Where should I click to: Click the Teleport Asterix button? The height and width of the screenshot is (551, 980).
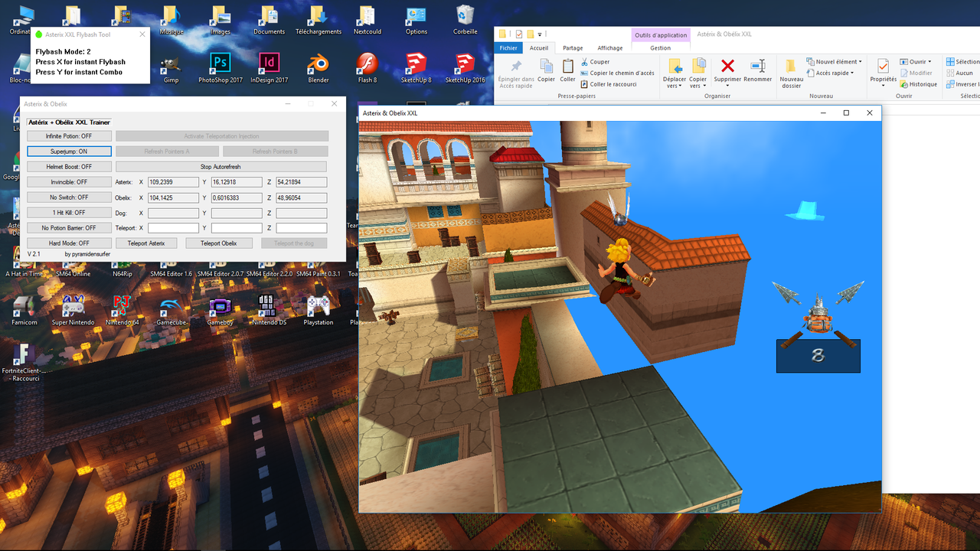coord(146,243)
